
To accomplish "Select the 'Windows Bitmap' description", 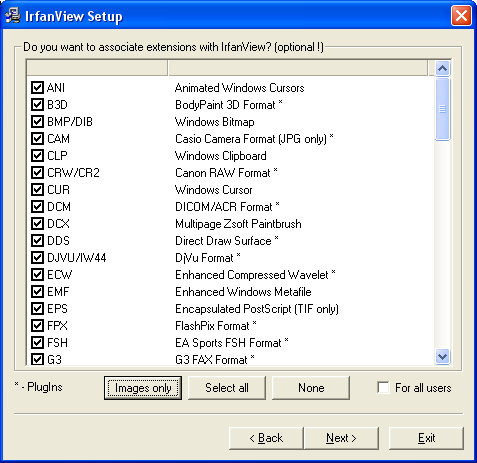I will point(215,122).
